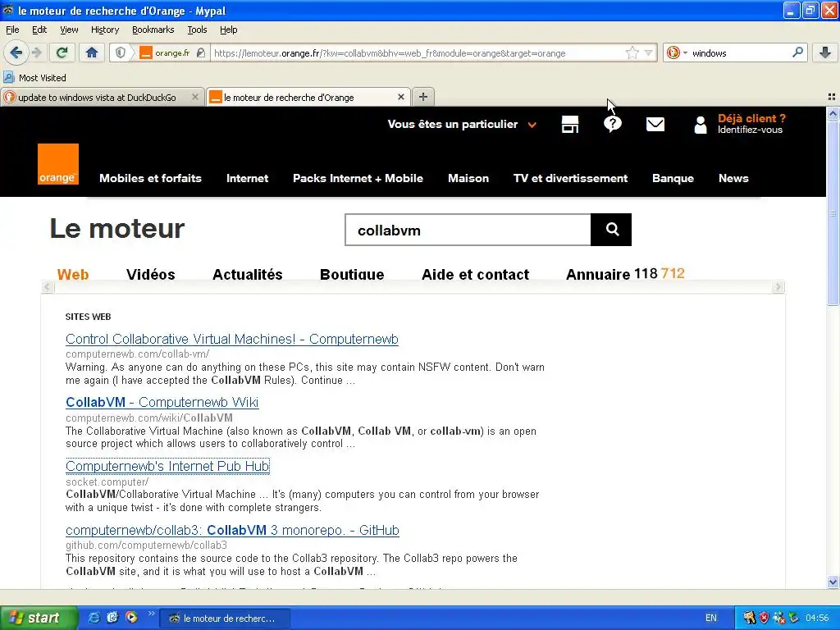Click the list all tabs grid icon
The image size is (840, 630).
pyautogui.click(x=832, y=97)
